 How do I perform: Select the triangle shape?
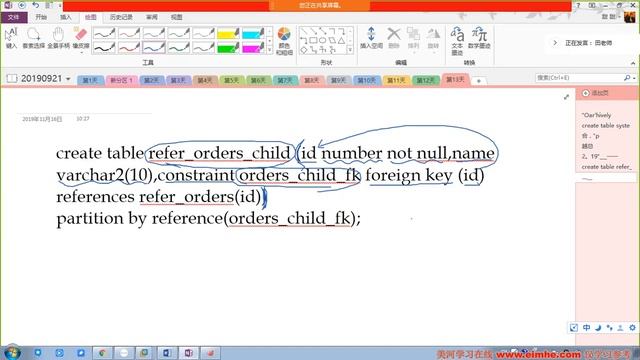pos(341,40)
